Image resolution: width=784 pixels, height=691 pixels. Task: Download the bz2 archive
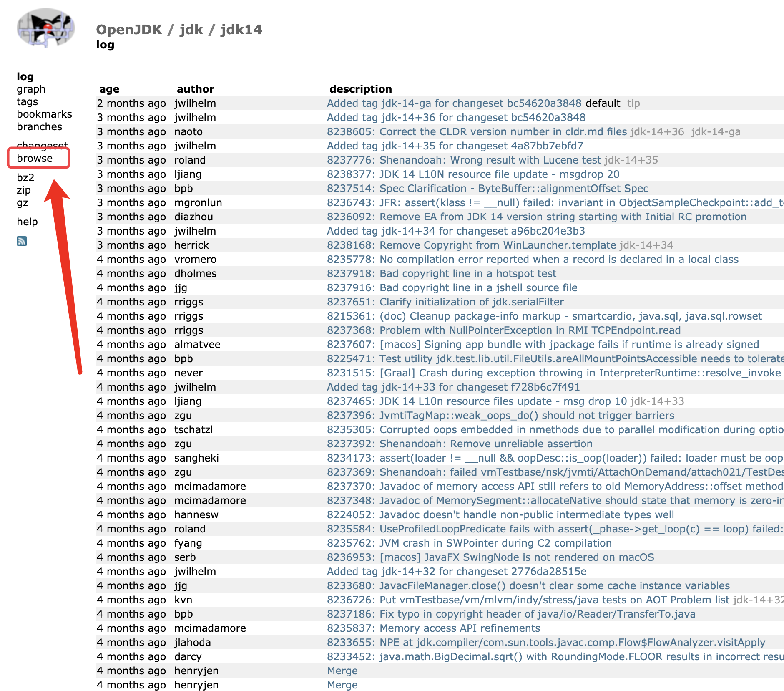coord(25,178)
